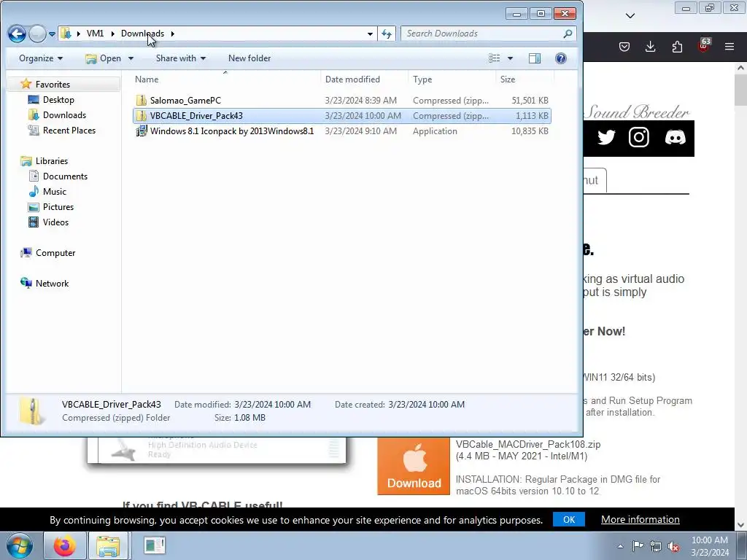Click Firefox list all tabs chevron

(630, 16)
